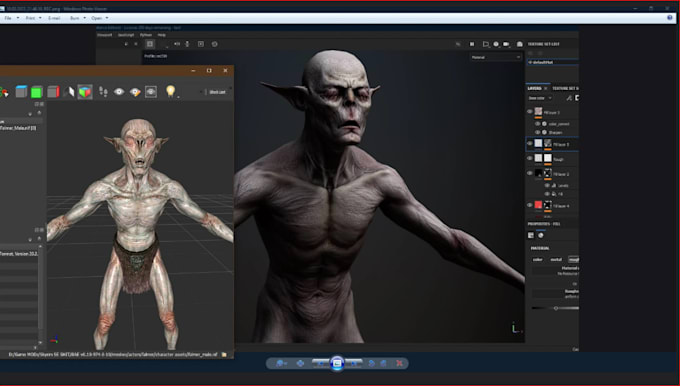Viewport: 680px width, 386px height.
Task: Toggle the multicolor perspective cube in NifSkope
Action: [x=85, y=92]
